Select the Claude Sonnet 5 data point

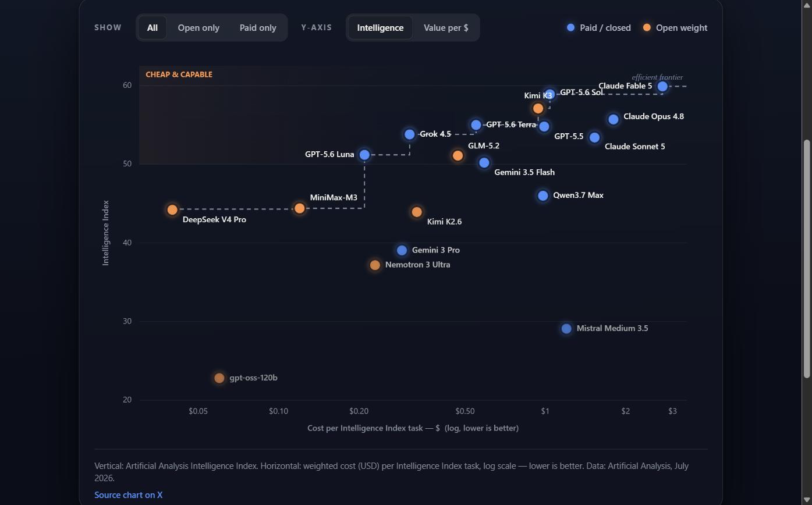tap(594, 138)
